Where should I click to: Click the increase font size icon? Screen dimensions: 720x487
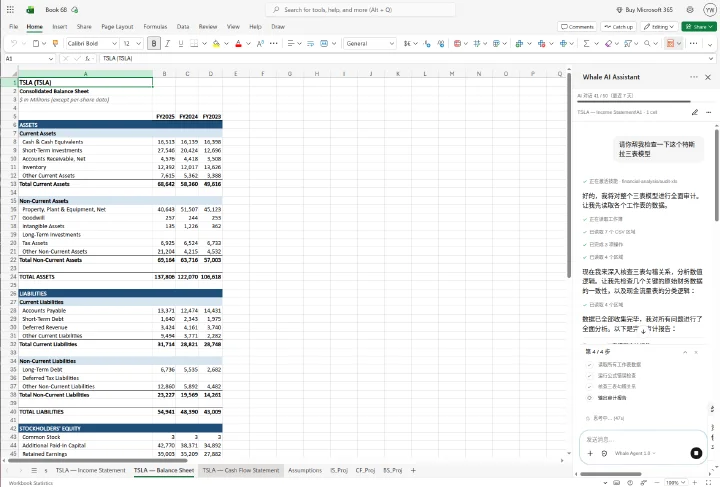point(260,44)
